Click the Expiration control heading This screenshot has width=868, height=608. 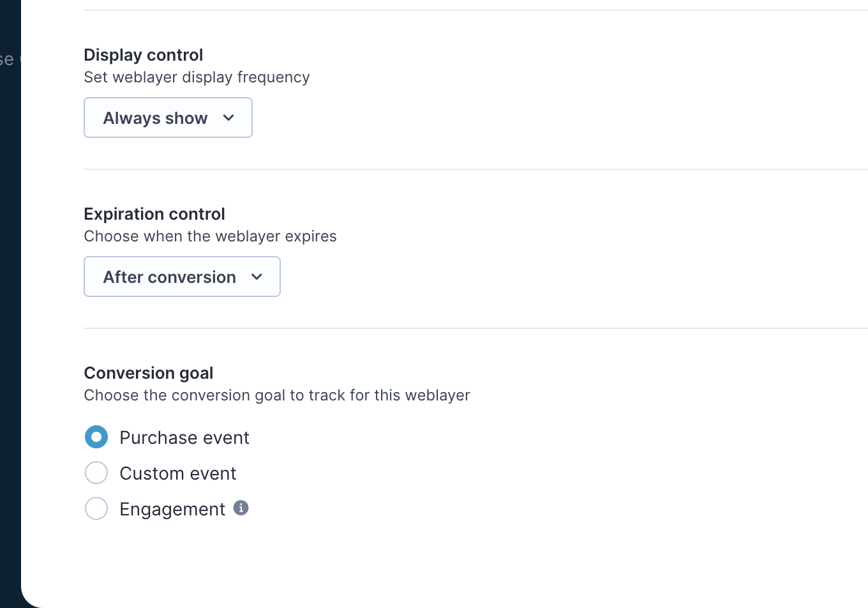[154, 214]
